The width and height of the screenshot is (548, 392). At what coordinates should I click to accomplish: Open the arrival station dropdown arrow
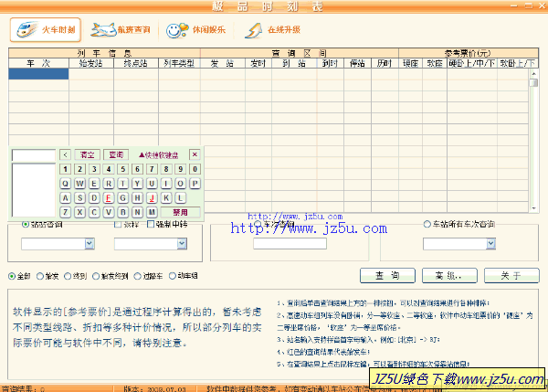pos(182,243)
